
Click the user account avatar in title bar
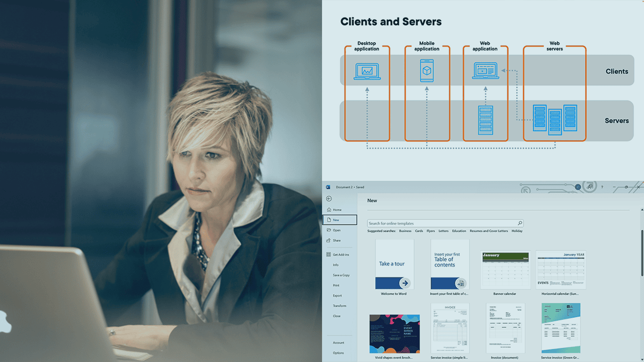pyautogui.click(x=578, y=187)
